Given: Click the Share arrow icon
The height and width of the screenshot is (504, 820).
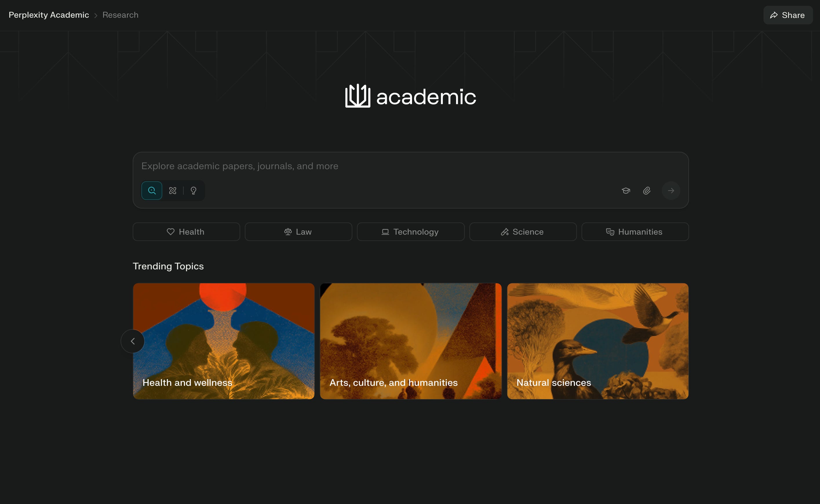Looking at the screenshot, I should pyautogui.click(x=774, y=15).
